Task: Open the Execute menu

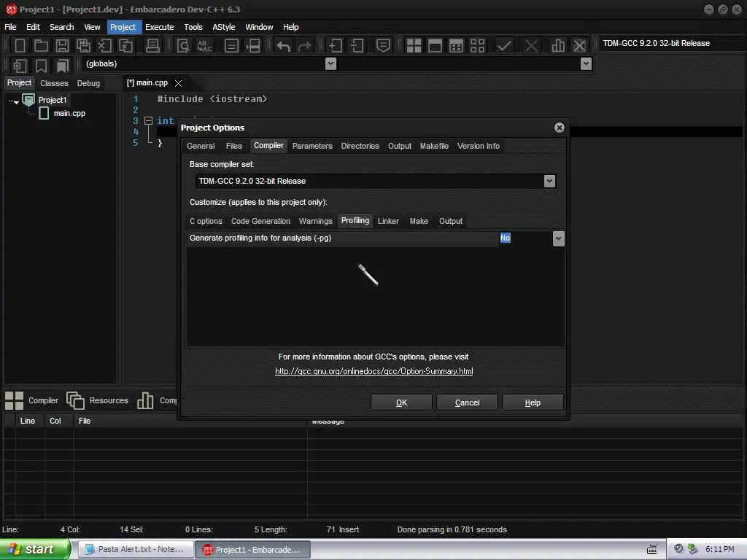Action: (x=159, y=27)
